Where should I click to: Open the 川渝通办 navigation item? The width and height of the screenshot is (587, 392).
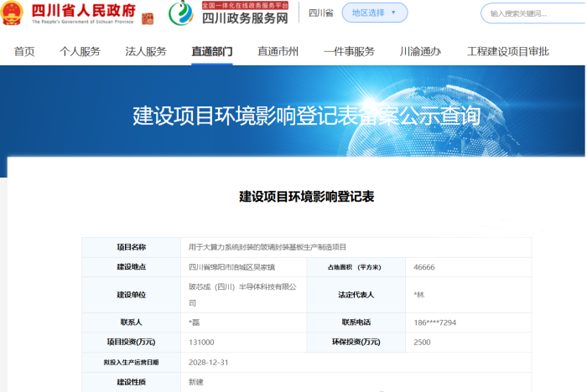(420, 51)
